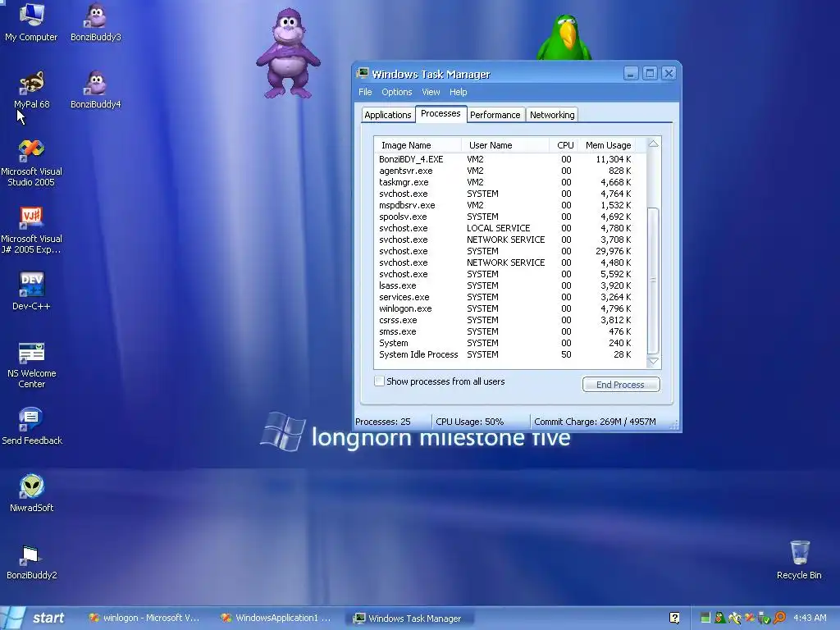Close the Windows Task Manager window

tap(669, 73)
